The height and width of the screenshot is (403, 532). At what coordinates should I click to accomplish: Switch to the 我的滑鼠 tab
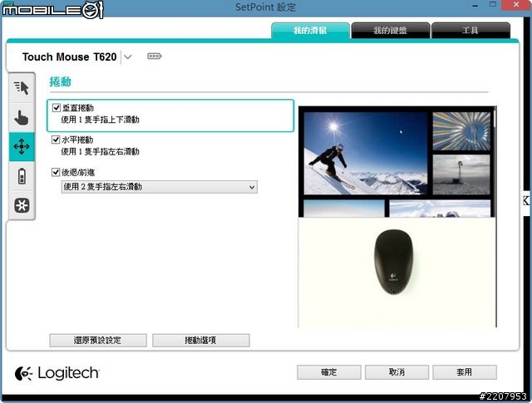click(x=310, y=31)
